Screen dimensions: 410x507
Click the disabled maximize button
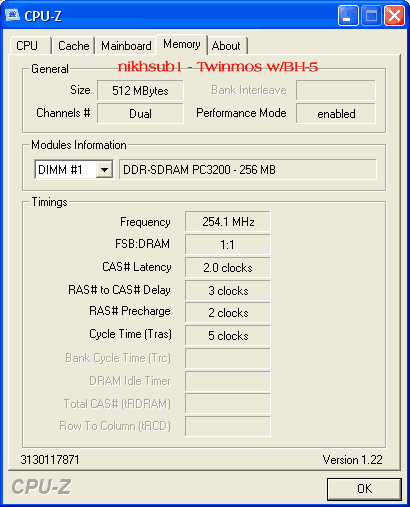371,15
